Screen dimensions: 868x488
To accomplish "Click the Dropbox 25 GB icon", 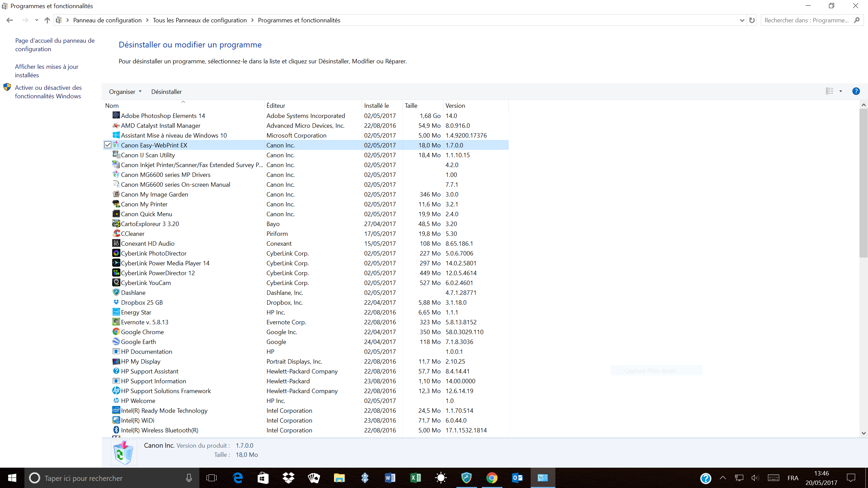I will pos(116,302).
